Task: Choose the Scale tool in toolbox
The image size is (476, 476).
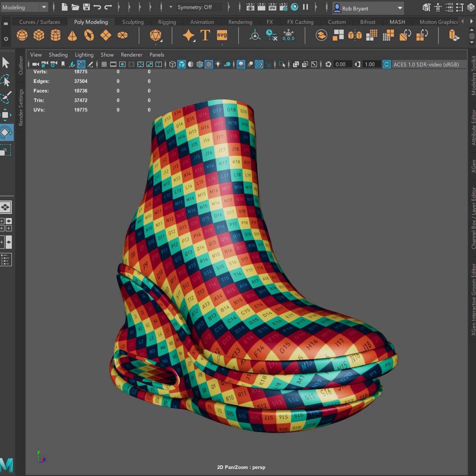Action: pyautogui.click(x=6, y=150)
